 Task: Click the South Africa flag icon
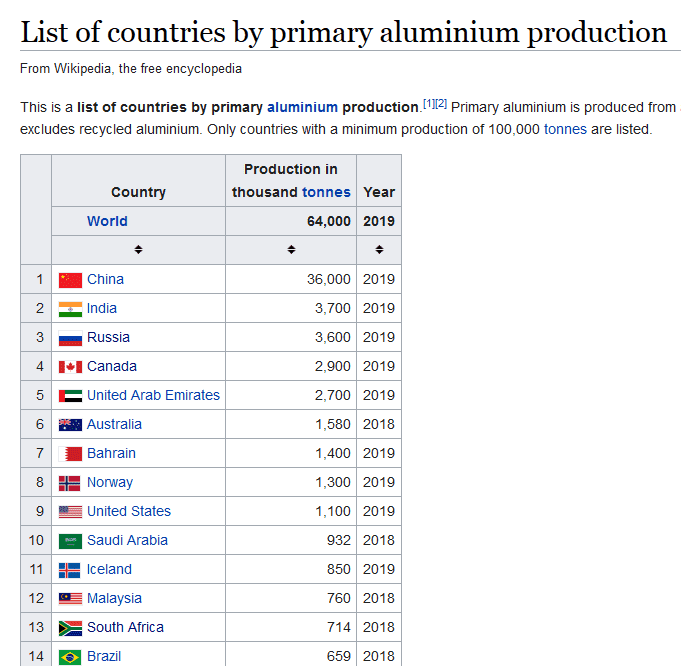[70, 628]
